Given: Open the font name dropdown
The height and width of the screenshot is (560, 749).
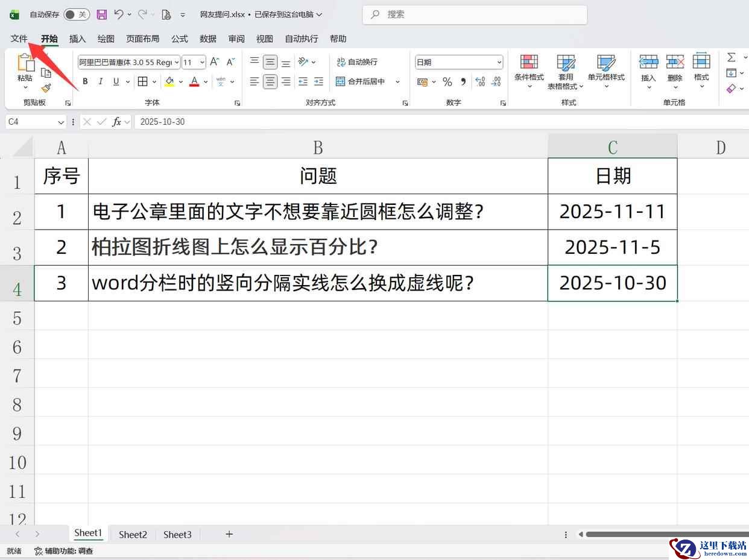Looking at the screenshot, I should pos(177,62).
